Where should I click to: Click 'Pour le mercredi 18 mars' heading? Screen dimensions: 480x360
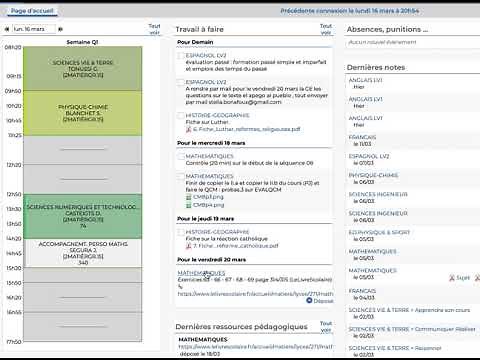(x=211, y=143)
